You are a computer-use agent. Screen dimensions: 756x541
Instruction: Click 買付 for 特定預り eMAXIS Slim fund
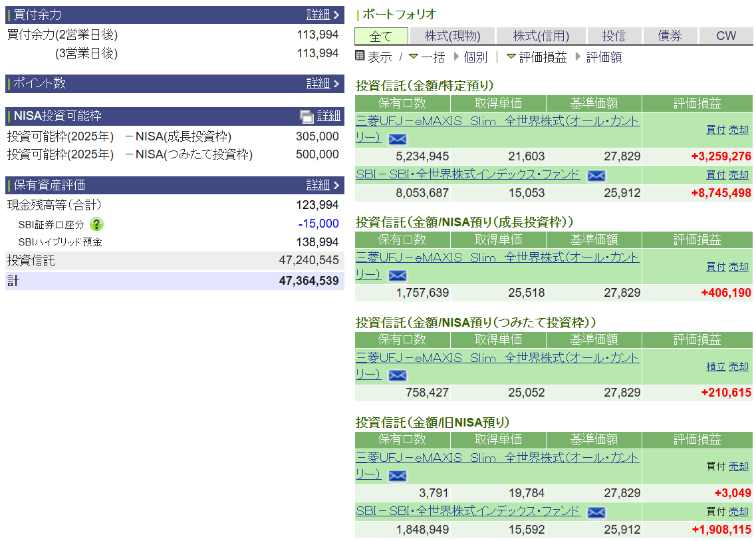tap(715, 130)
